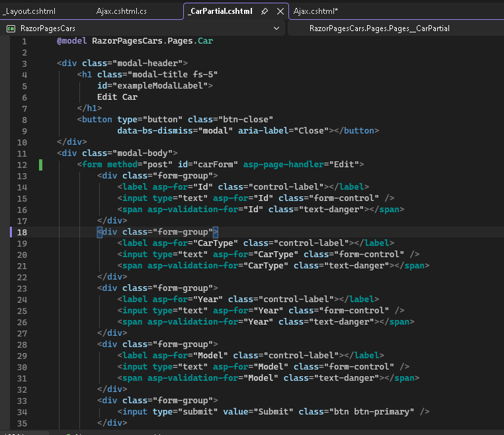This screenshot has height=435, width=504.
Task: Close the _CarPartial.cshtml tab
Action: [x=280, y=11]
